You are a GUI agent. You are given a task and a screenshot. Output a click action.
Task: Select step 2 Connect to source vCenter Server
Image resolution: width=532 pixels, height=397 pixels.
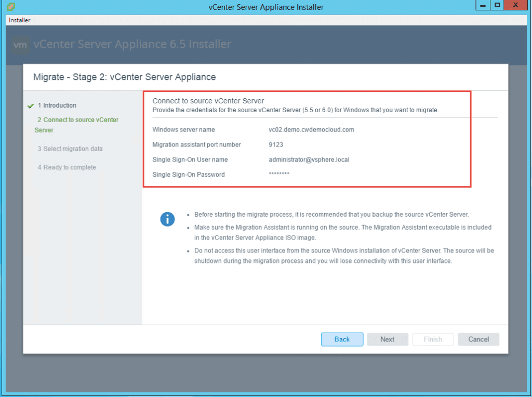76,125
